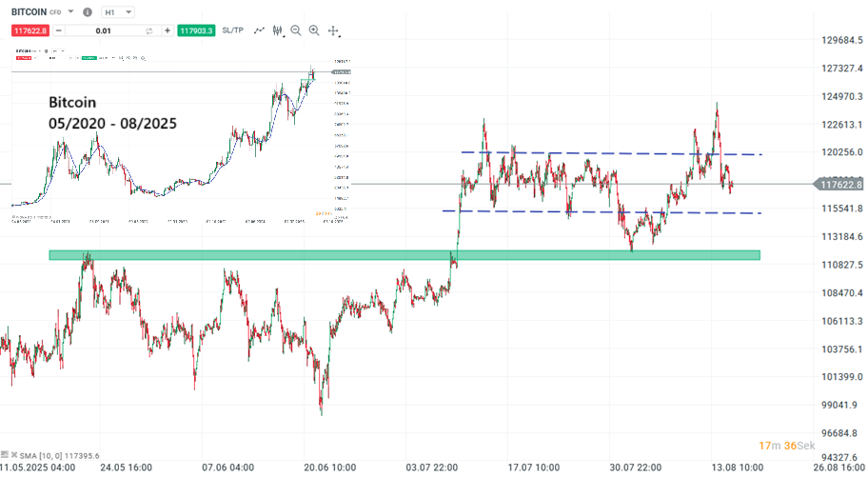Select the green support zone rectangle
The width and height of the screenshot is (868, 477).
click(404, 255)
